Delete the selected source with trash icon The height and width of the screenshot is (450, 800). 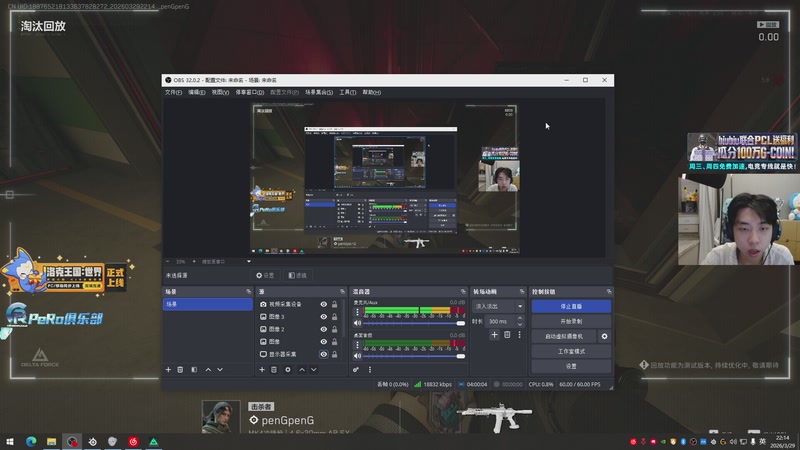(274, 369)
